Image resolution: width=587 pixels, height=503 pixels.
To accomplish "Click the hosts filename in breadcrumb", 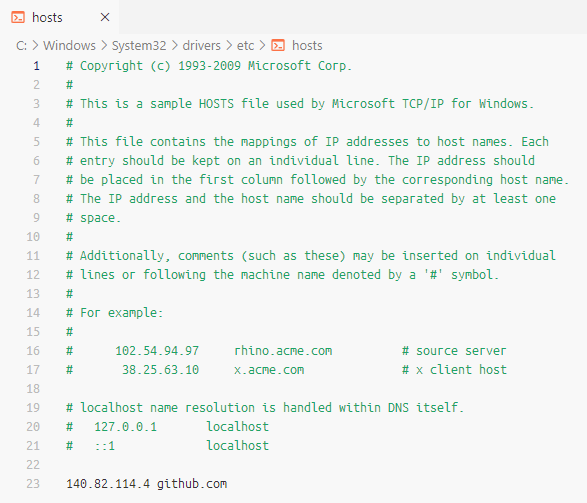I will point(307,45).
